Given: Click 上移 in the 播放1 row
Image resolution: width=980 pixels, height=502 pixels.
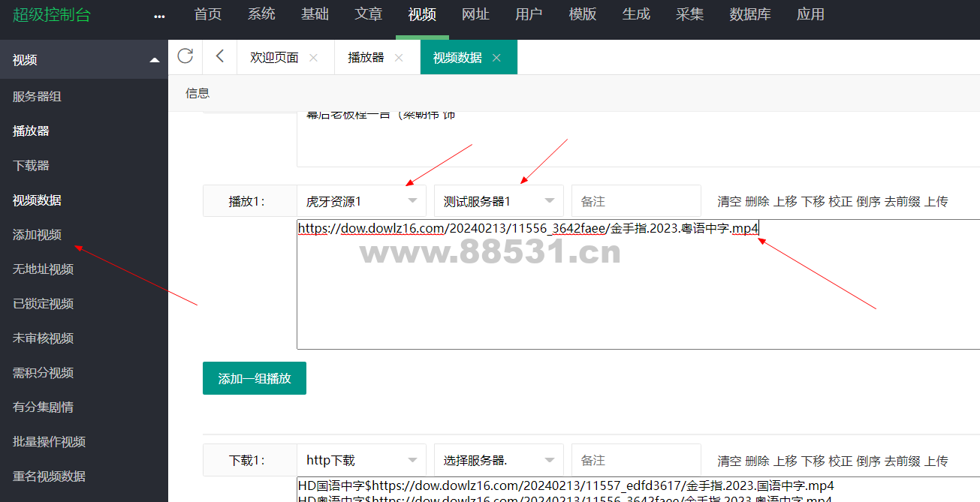Looking at the screenshot, I should point(785,201).
